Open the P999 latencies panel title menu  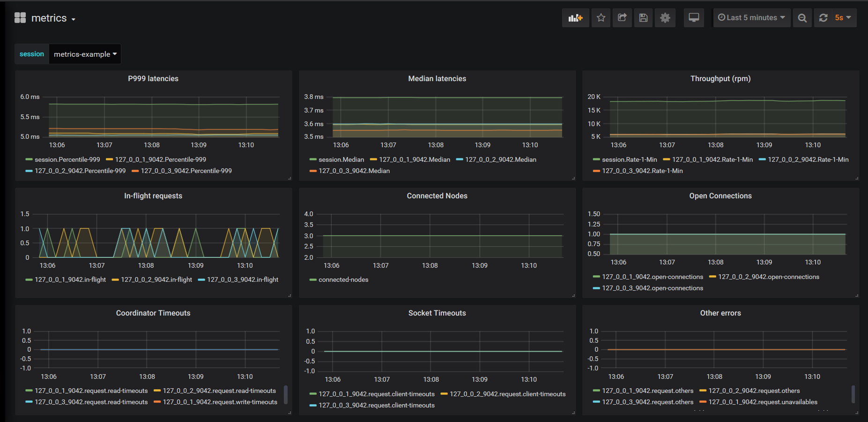point(153,79)
